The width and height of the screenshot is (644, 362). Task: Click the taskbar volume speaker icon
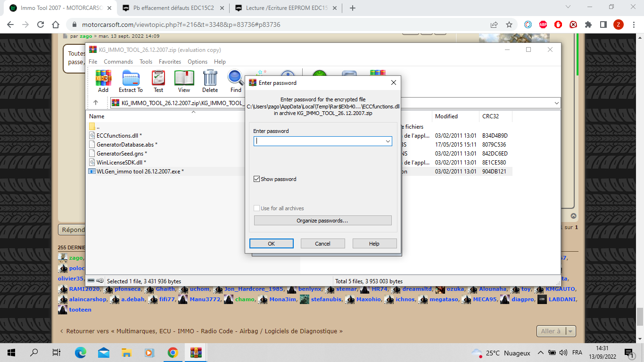(563, 353)
